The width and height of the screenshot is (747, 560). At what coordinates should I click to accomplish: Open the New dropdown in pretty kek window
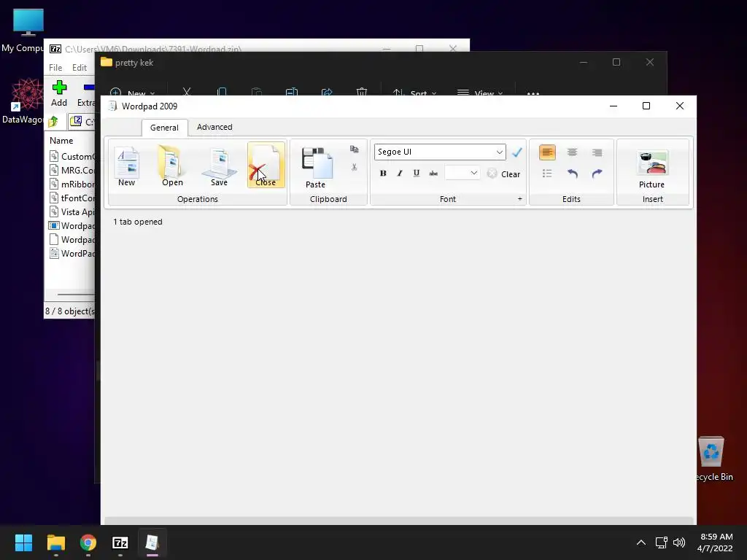tap(133, 93)
